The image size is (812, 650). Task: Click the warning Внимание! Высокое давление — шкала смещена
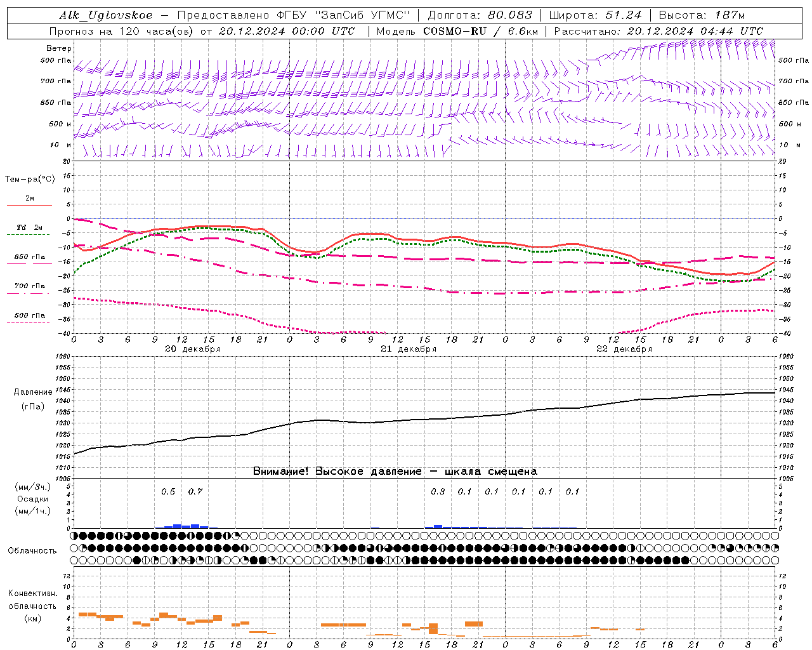pos(395,471)
